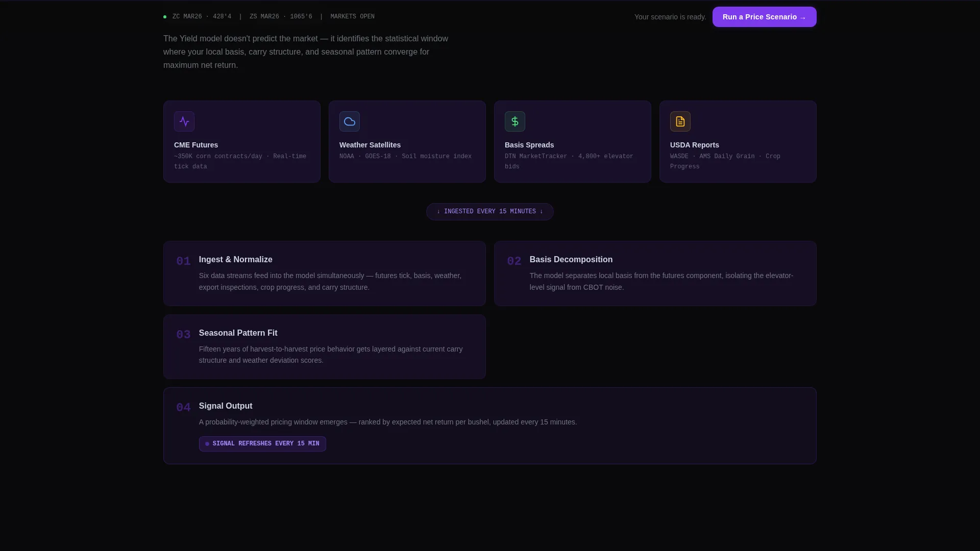
Task: Select the Seasonal Pattern Fit heading
Action: coord(238,333)
